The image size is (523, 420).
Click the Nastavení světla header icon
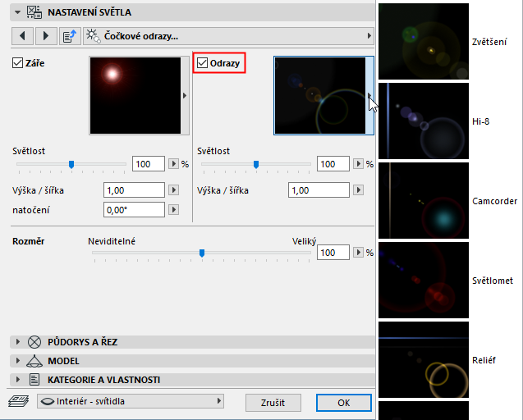tap(34, 12)
